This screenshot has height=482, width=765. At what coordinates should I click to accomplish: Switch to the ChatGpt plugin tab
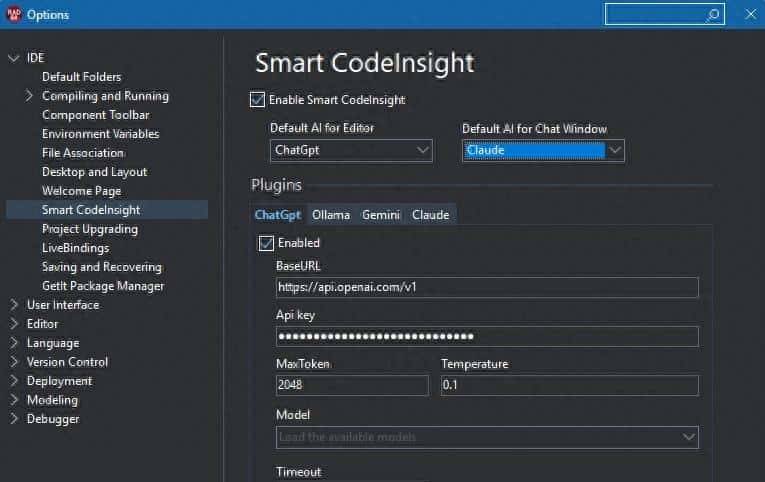point(278,215)
